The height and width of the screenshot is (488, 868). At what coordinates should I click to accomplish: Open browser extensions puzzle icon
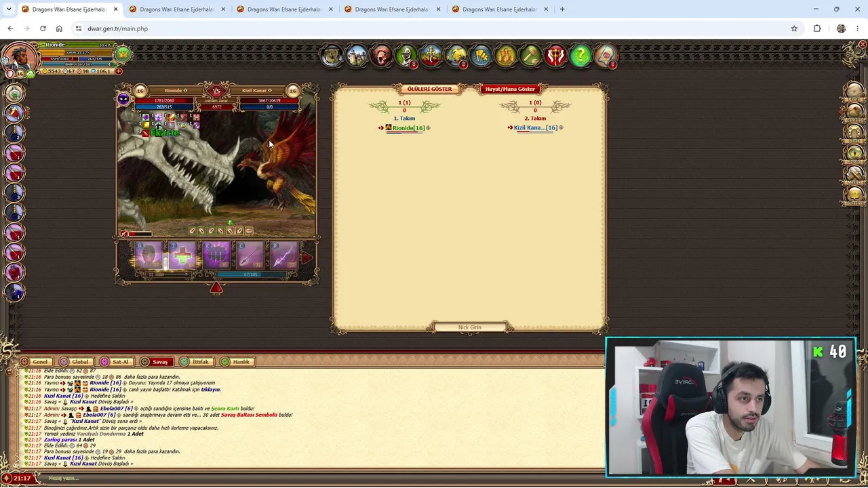[817, 28]
